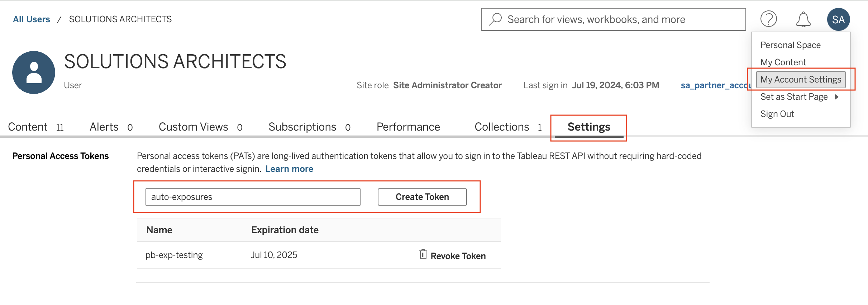
Task: Expand the Set as Start Page submenu arrow
Action: (836, 97)
